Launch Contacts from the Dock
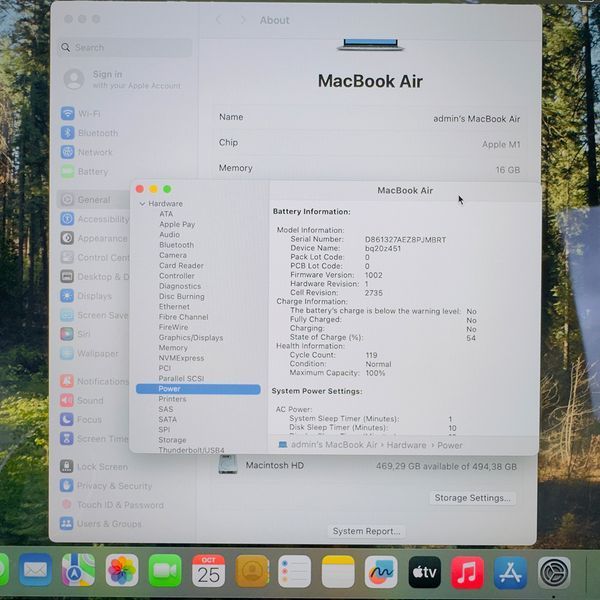Screen dimensions: 600x600 [251, 571]
